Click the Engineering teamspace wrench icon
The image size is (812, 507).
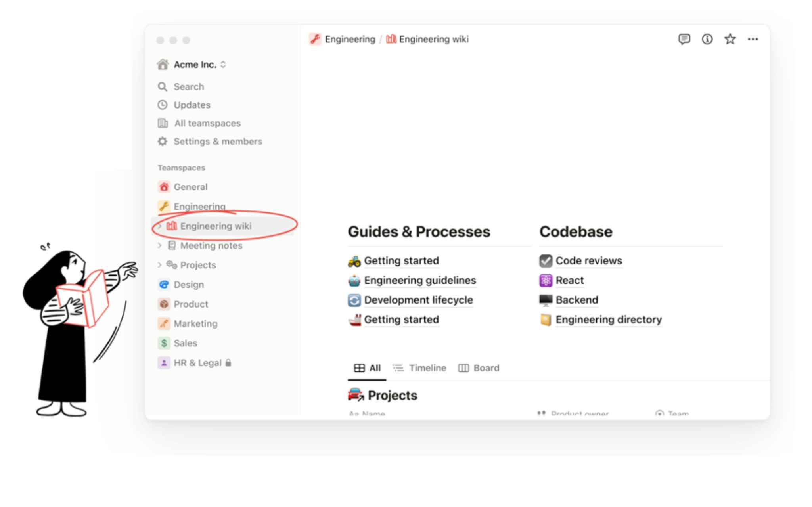(x=164, y=206)
